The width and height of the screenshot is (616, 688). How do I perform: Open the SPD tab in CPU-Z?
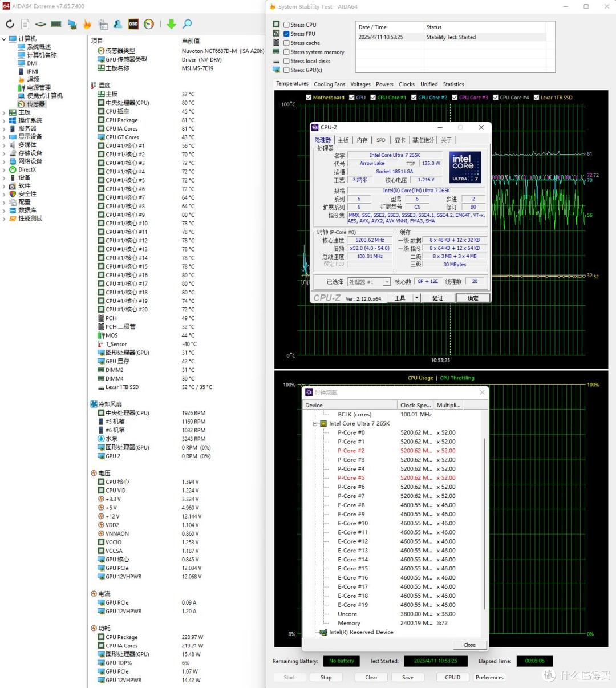coord(381,140)
